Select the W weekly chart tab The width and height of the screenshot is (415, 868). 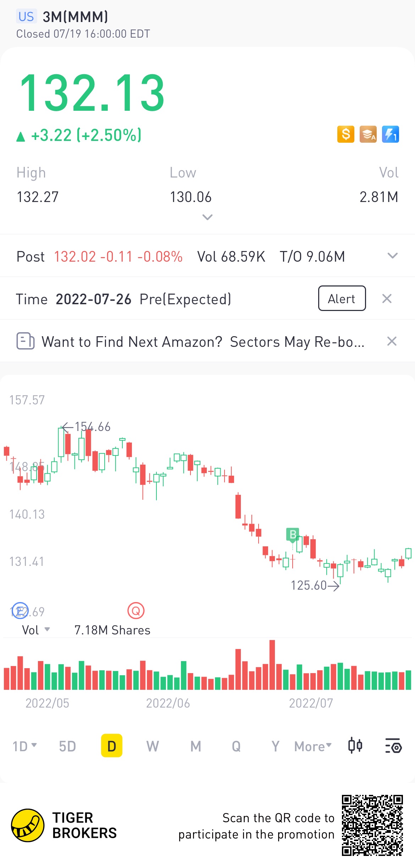(153, 746)
